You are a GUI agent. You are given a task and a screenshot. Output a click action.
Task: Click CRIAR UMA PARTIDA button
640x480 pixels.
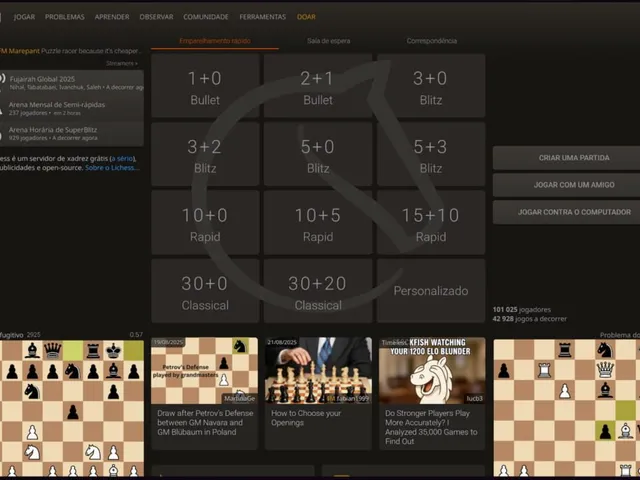coord(567,158)
